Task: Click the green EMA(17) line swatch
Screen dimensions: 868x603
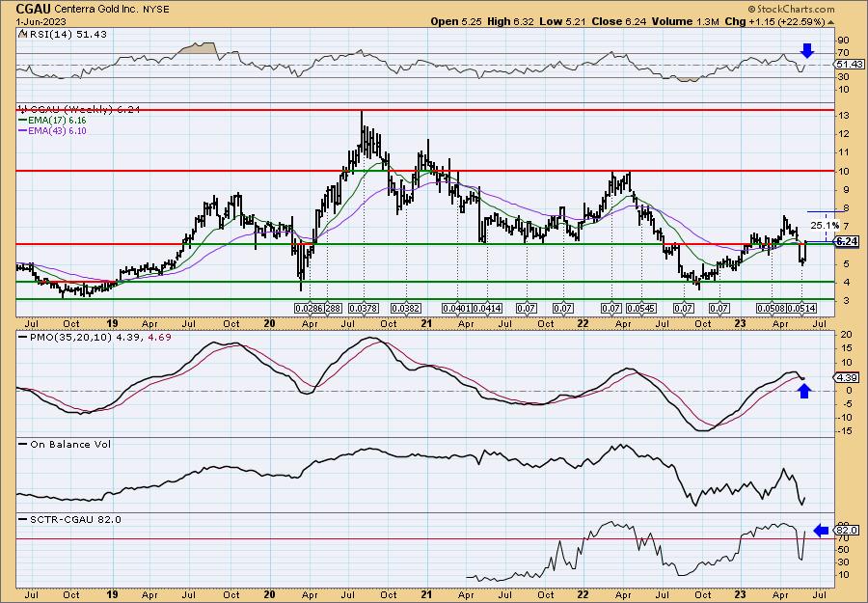Action: tap(23, 121)
